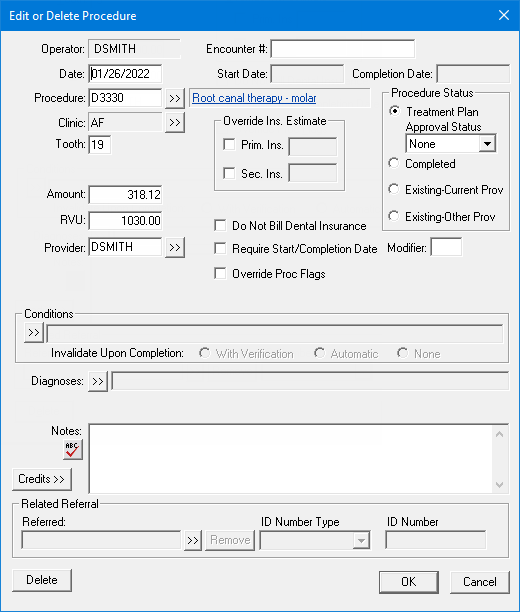Click the Provider field DSMITH
This screenshot has width=520, height=612.
[x=125, y=247]
